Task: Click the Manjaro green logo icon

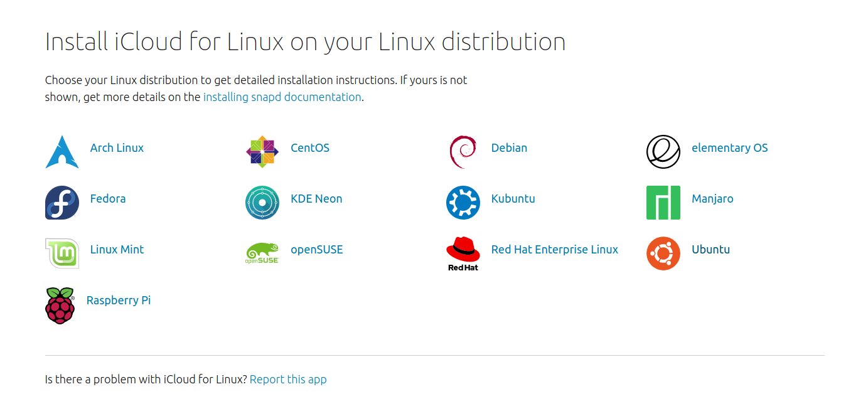Action: [x=663, y=203]
